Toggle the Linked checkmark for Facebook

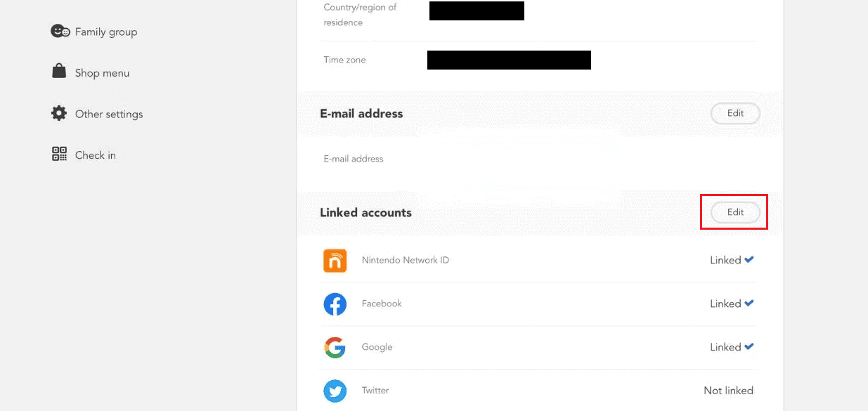(749, 303)
